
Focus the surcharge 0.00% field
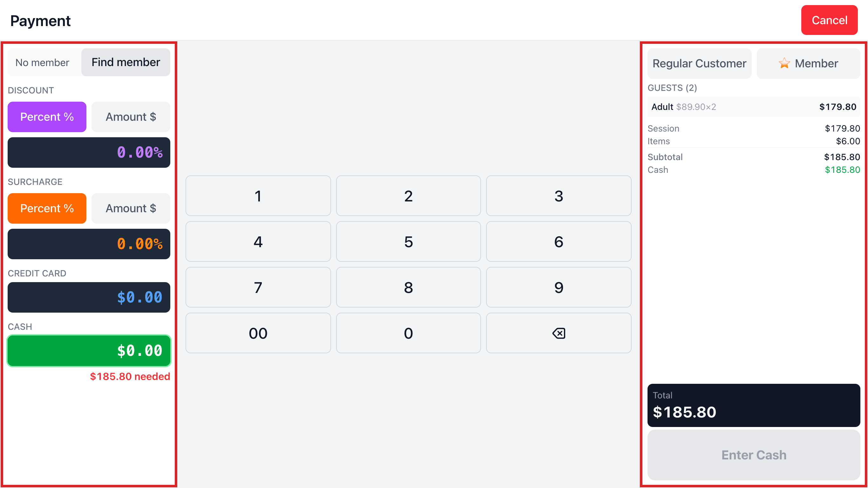coord(89,244)
